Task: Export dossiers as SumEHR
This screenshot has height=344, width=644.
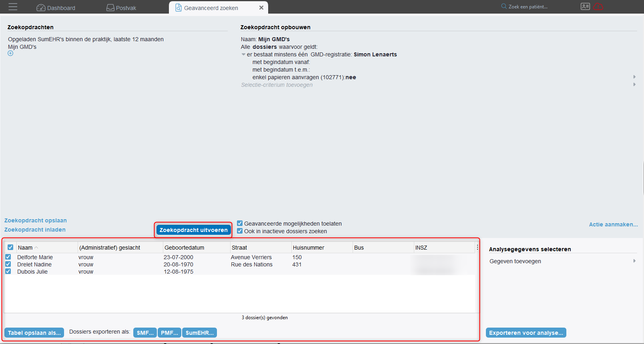Action: coord(199,333)
